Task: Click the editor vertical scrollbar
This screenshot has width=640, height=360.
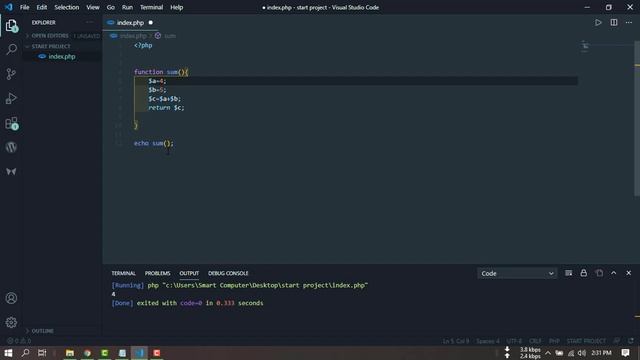Action: (x=637, y=118)
